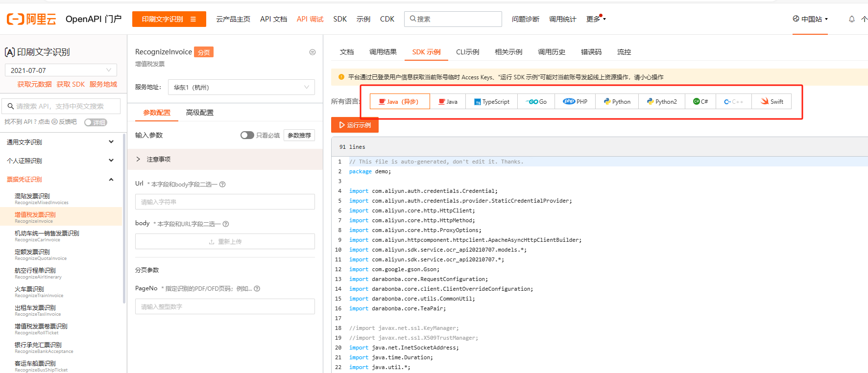Open API 文档 in top navigation
The image size is (868, 373).
(x=273, y=19)
